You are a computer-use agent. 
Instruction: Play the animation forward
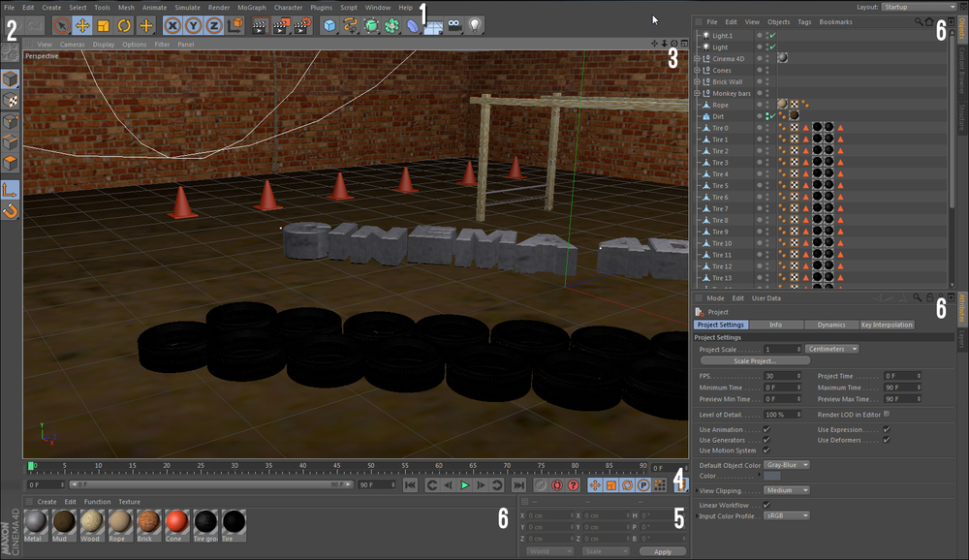pyautogui.click(x=465, y=485)
